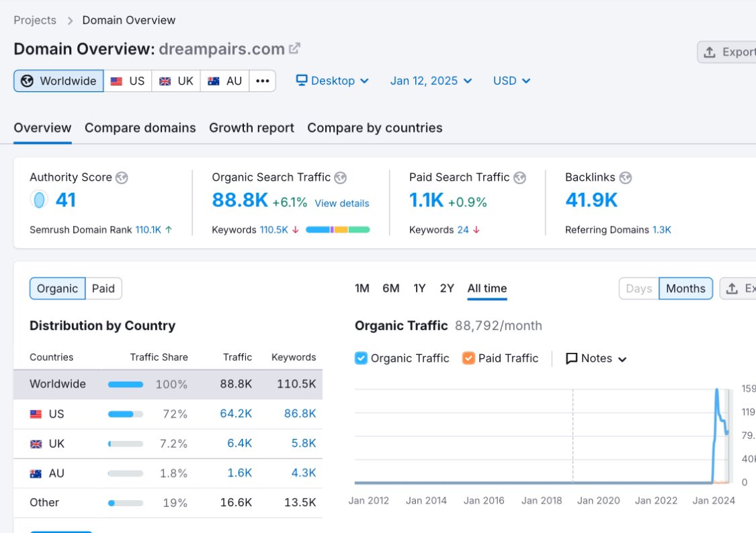
Task: Click the organic traffic spike on chart
Action: [x=718, y=391]
